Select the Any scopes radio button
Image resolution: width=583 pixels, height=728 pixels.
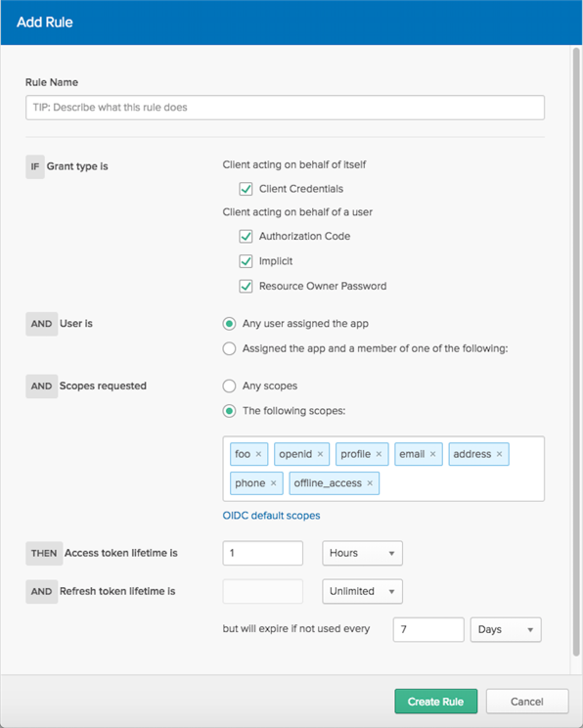point(229,386)
